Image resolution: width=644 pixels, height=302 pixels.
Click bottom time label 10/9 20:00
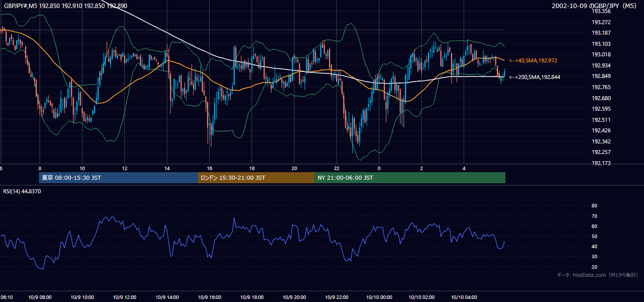pos(295,297)
